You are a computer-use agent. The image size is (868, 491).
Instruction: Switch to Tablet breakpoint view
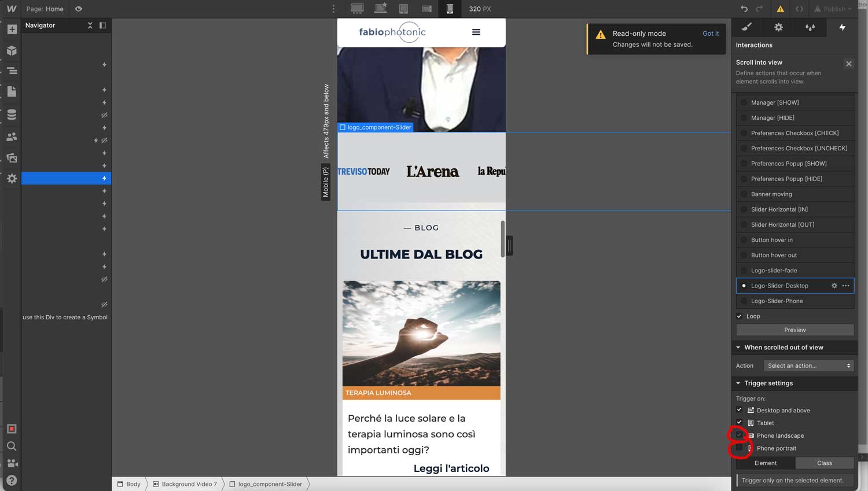click(403, 9)
